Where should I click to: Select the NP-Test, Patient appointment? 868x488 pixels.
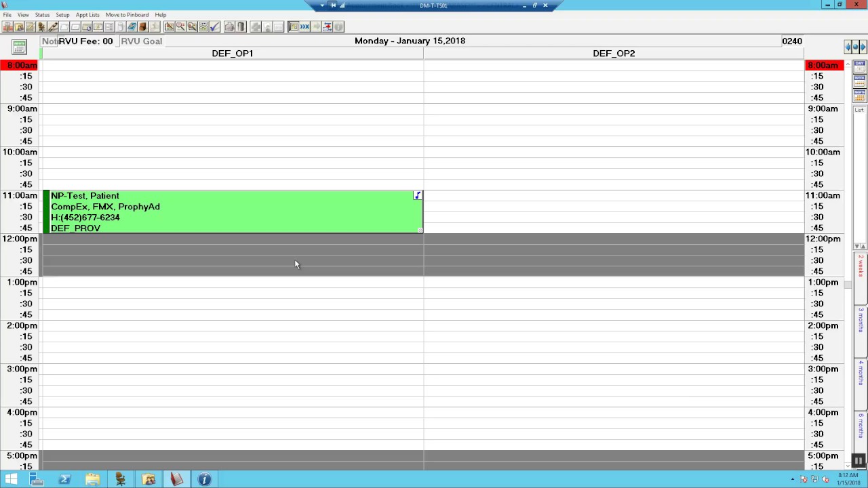233,212
